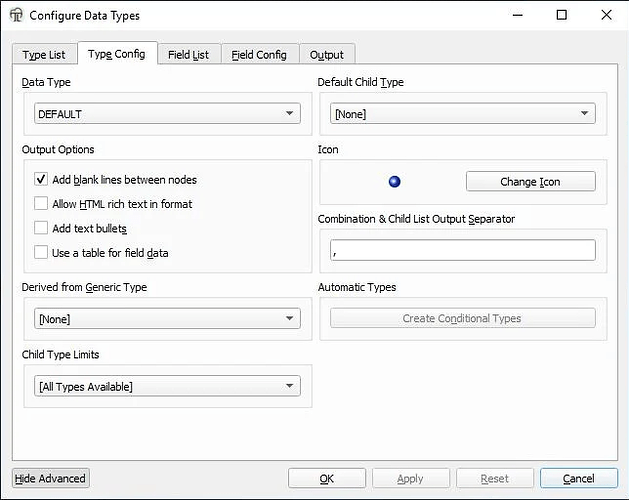Click the Hide Advanced button
Image resolution: width=629 pixels, height=500 pixels.
point(51,479)
